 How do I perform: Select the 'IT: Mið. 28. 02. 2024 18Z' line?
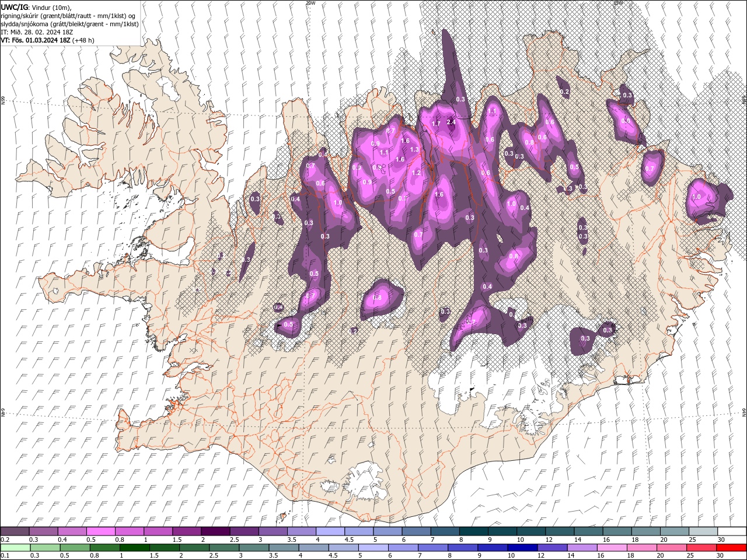[37, 32]
